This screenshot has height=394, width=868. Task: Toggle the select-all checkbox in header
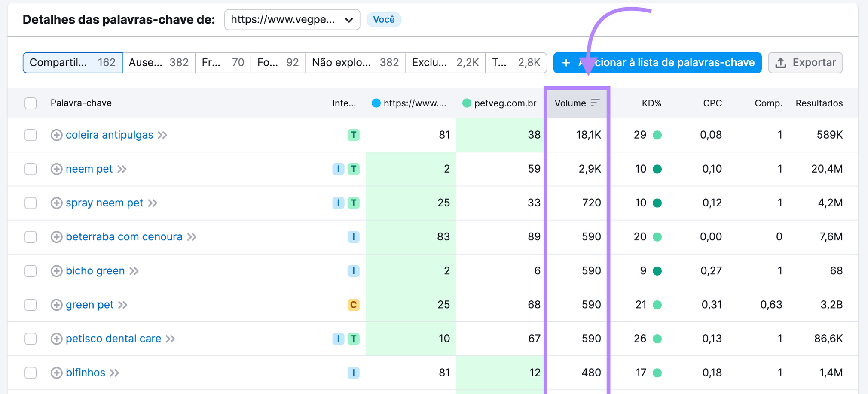pyautogui.click(x=31, y=103)
